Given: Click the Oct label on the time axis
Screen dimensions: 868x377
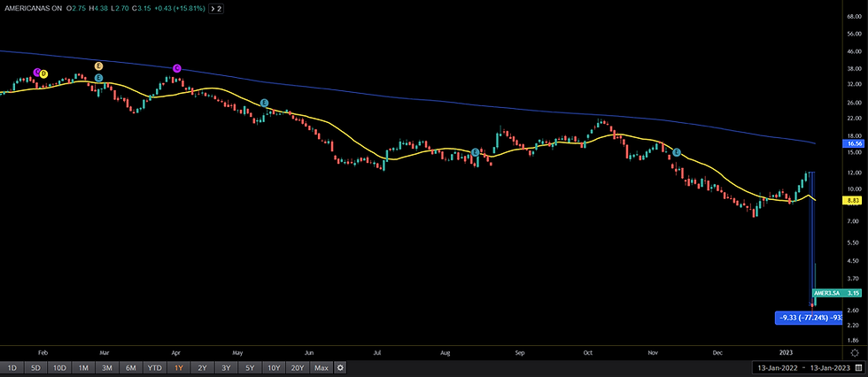Looking at the screenshot, I should (x=588, y=351).
